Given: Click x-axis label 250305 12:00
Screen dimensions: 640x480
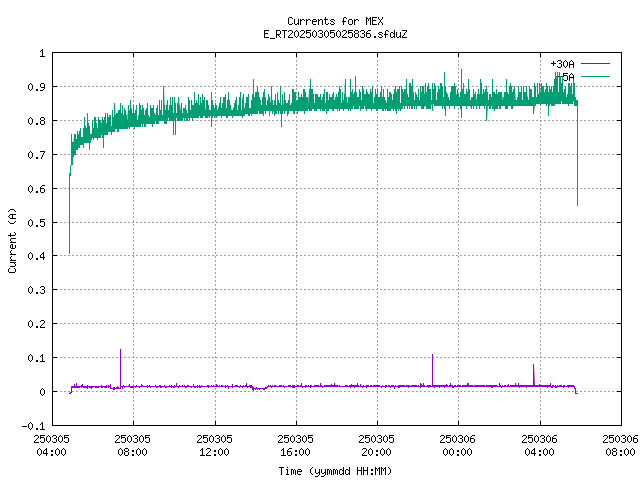Looking at the screenshot, I should point(214,445).
